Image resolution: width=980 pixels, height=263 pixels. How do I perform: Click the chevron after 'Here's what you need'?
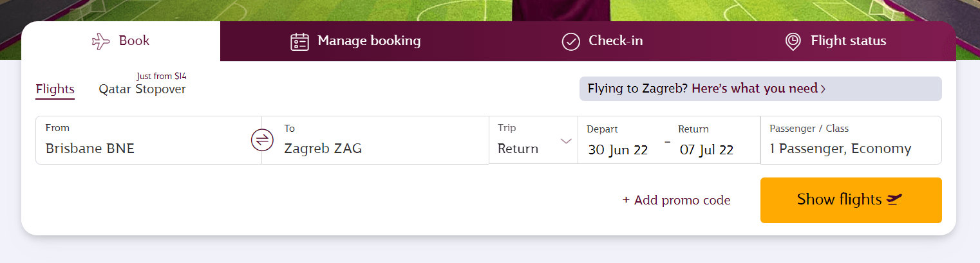823,89
